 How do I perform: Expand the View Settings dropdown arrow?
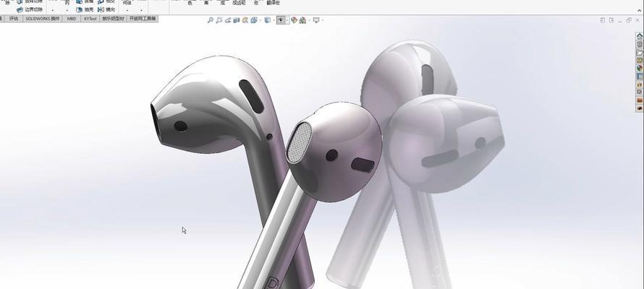323,20
